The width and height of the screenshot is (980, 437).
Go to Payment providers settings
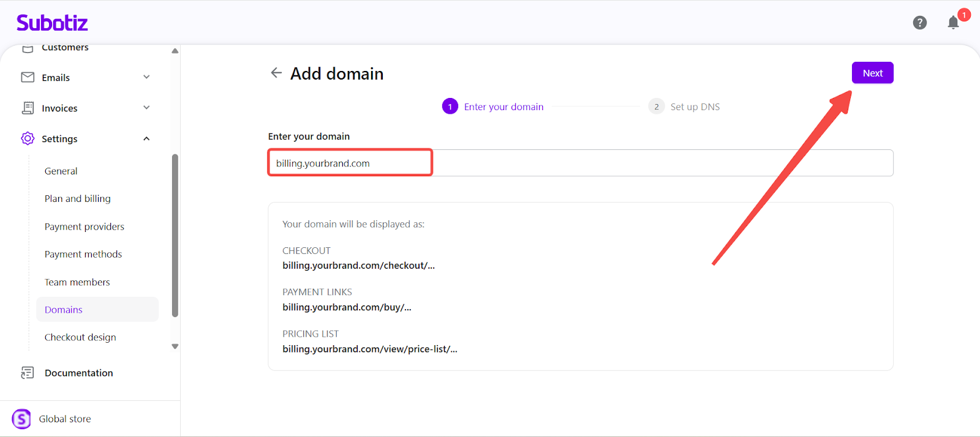click(x=85, y=226)
